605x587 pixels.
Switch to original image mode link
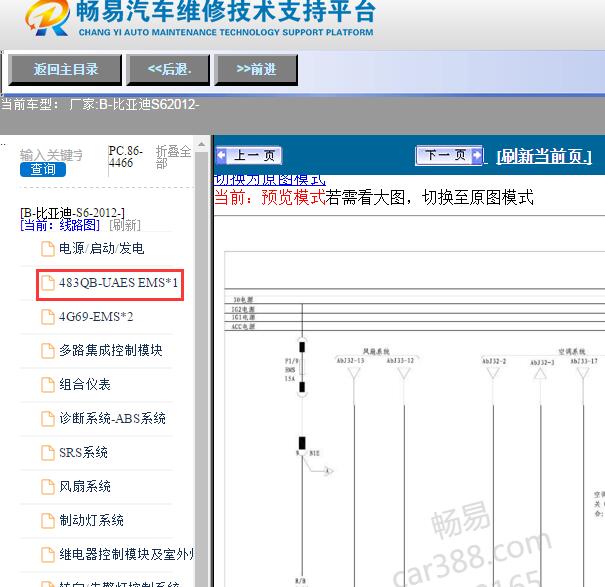[x=270, y=179]
